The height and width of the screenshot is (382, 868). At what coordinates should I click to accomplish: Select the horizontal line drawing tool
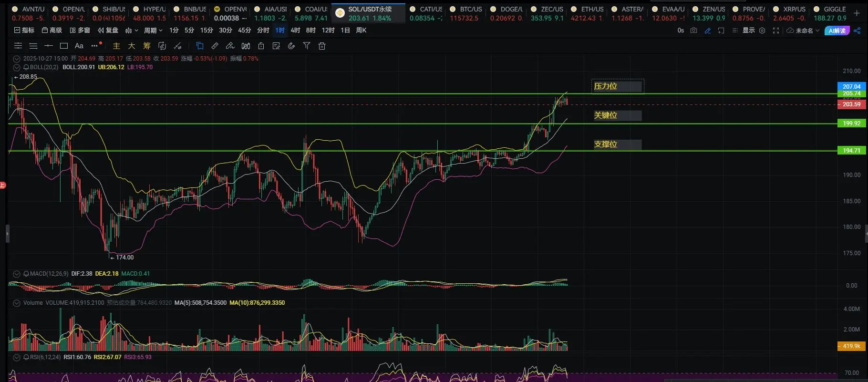(49, 46)
